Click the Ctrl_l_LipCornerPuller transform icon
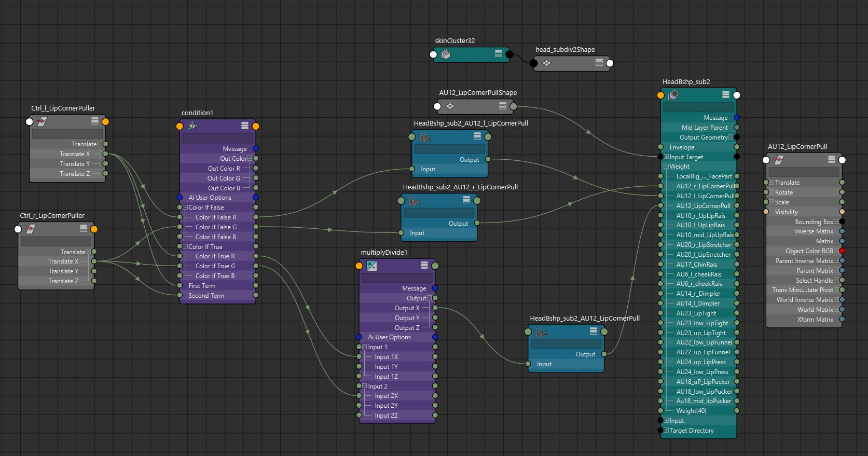This screenshot has width=868, height=456. click(x=42, y=121)
